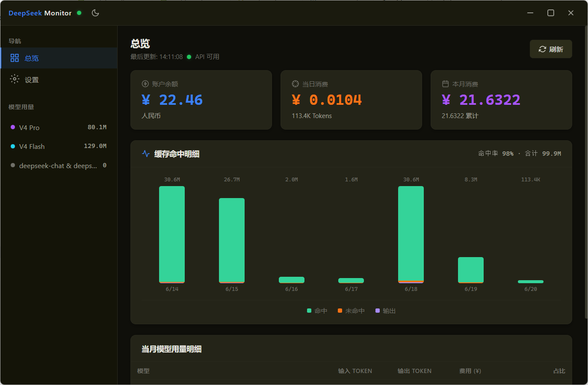
Task: Click the 设置 gear icon in sidebar
Action: pyautogui.click(x=15, y=79)
